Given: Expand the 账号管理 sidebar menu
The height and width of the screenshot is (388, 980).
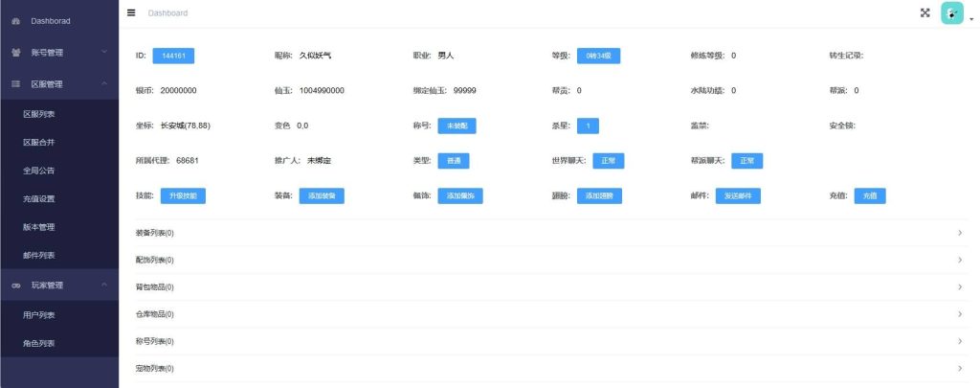Looking at the screenshot, I should pyautogui.click(x=59, y=53).
